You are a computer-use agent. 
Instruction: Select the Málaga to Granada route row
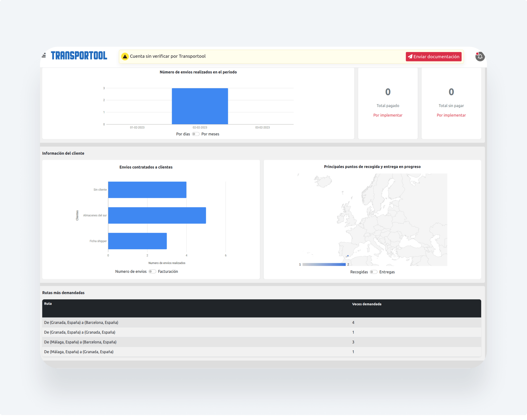tap(79, 352)
